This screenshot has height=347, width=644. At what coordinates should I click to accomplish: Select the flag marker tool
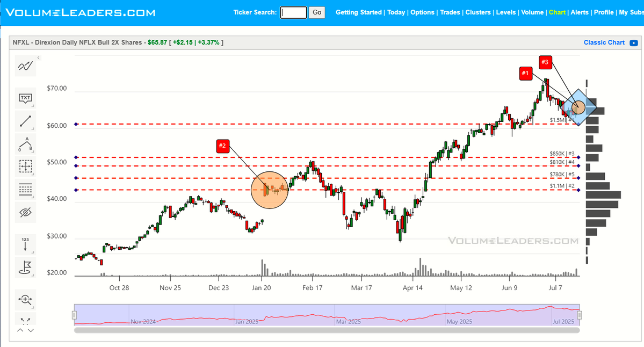coord(25,268)
